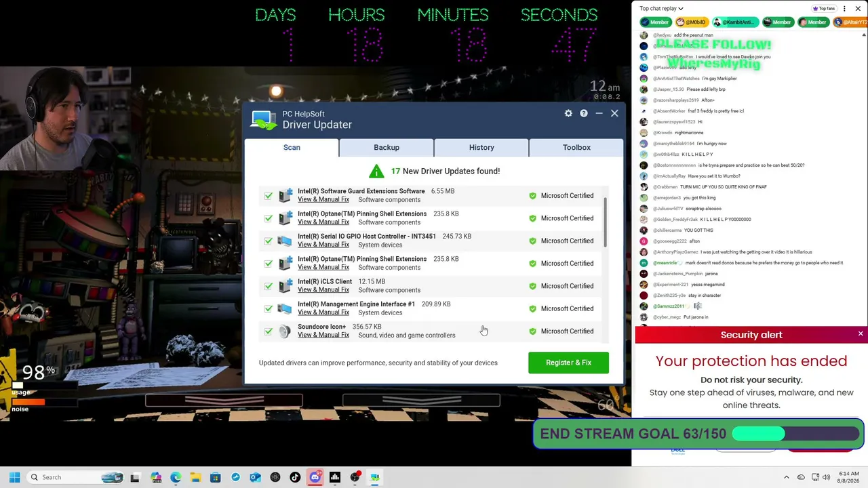
Task: Click the Top fans button in chat
Action: point(824,9)
